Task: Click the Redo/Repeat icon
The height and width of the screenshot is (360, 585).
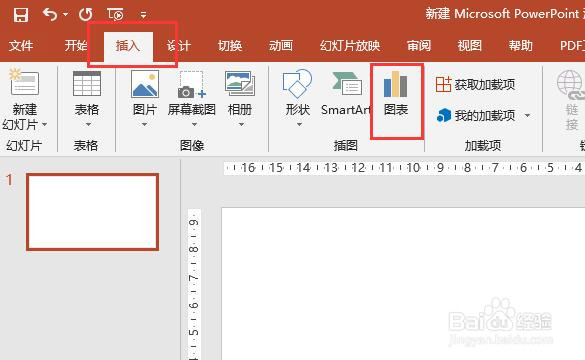Action: click(x=86, y=15)
